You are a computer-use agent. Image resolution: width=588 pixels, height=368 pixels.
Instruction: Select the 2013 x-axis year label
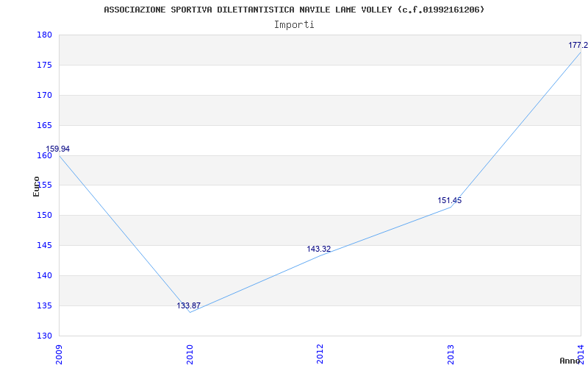click(x=451, y=354)
